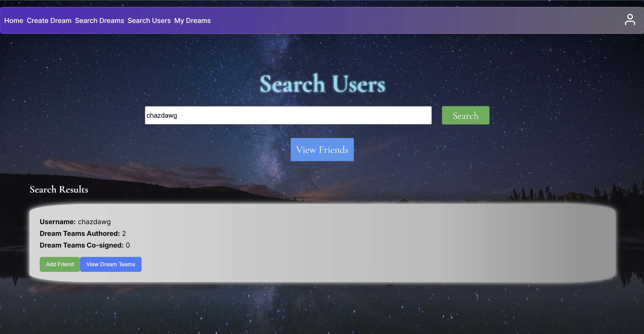
Task: Click the View Friends button
Action: coord(322,149)
